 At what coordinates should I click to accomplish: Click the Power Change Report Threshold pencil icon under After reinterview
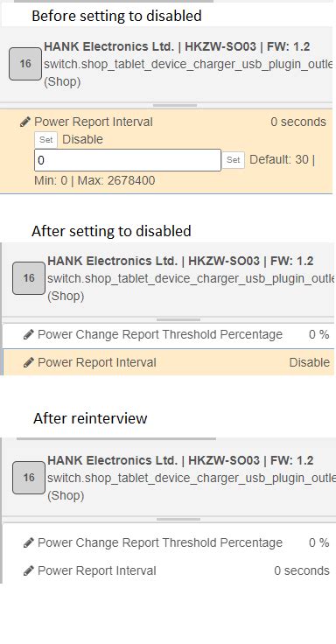click(x=28, y=542)
